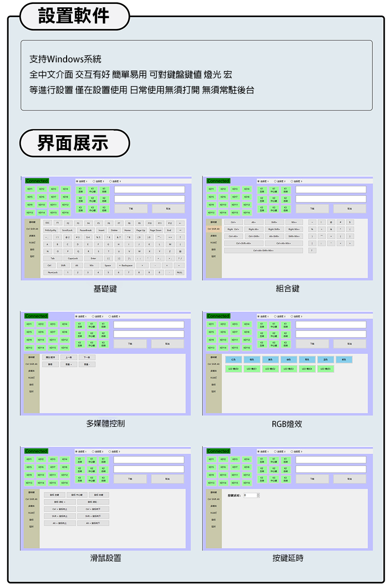Viewport: 392px width, 588px height.
Task: Select Ctrl+Shift+Alt+ button in 組合鍵 panel
Action: (x=244, y=243)
